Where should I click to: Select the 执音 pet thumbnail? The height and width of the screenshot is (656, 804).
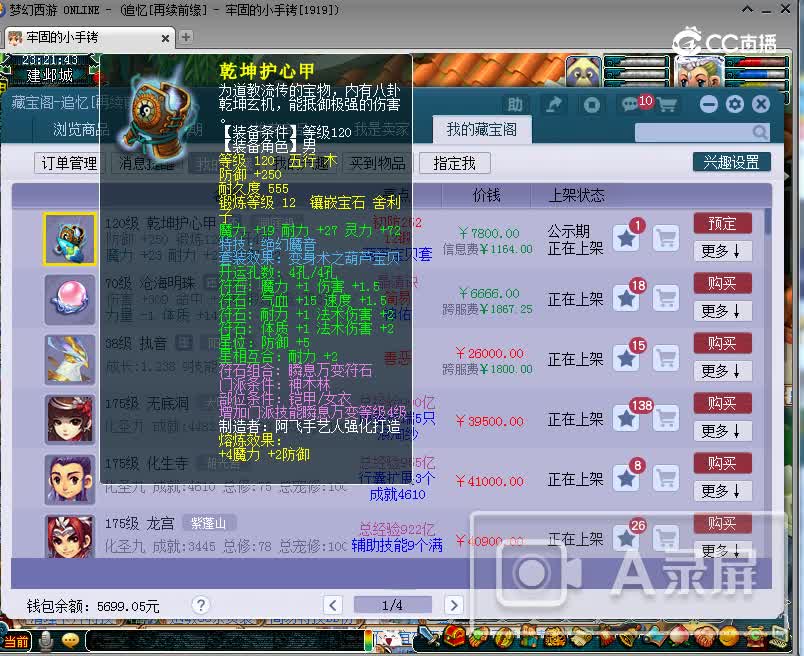(70, 360)
